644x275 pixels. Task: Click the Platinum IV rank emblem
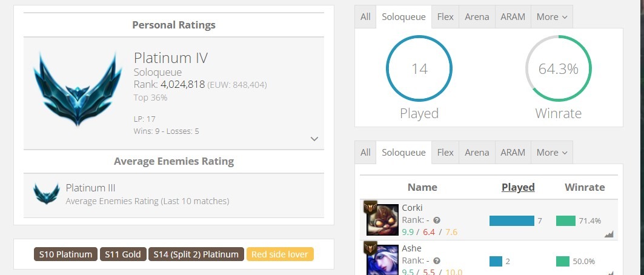(78, 90)
